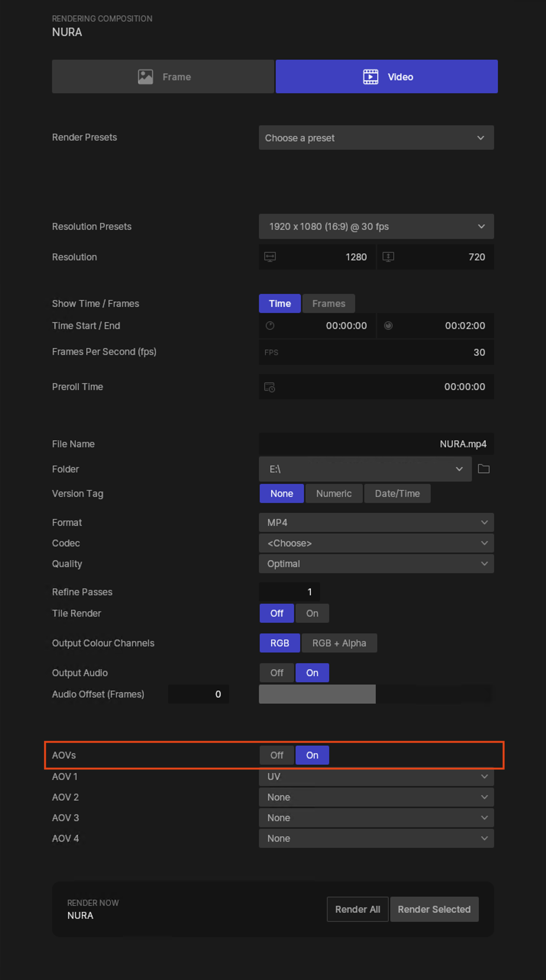Open the Quality dropdown showing Optimal

tap(376, 564)
